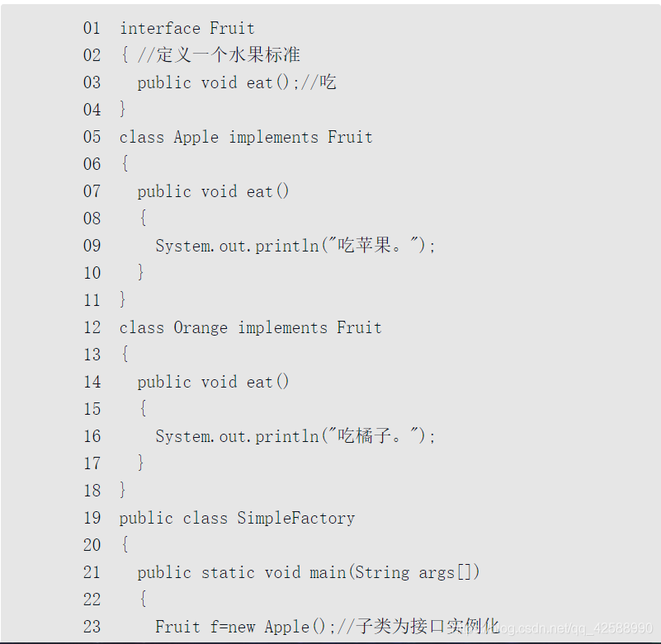Screen dimensions: 661x644
Task: Click line number 17
Action: point(92,463)
